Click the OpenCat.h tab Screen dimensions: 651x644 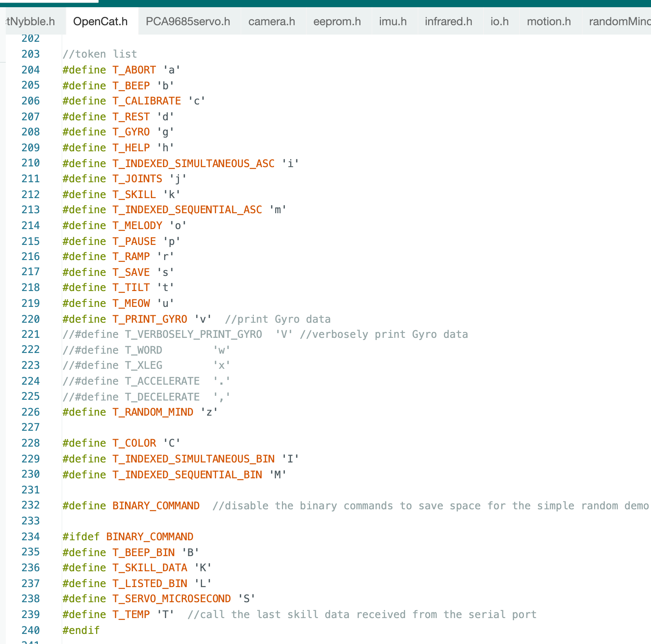click(100, 22)
